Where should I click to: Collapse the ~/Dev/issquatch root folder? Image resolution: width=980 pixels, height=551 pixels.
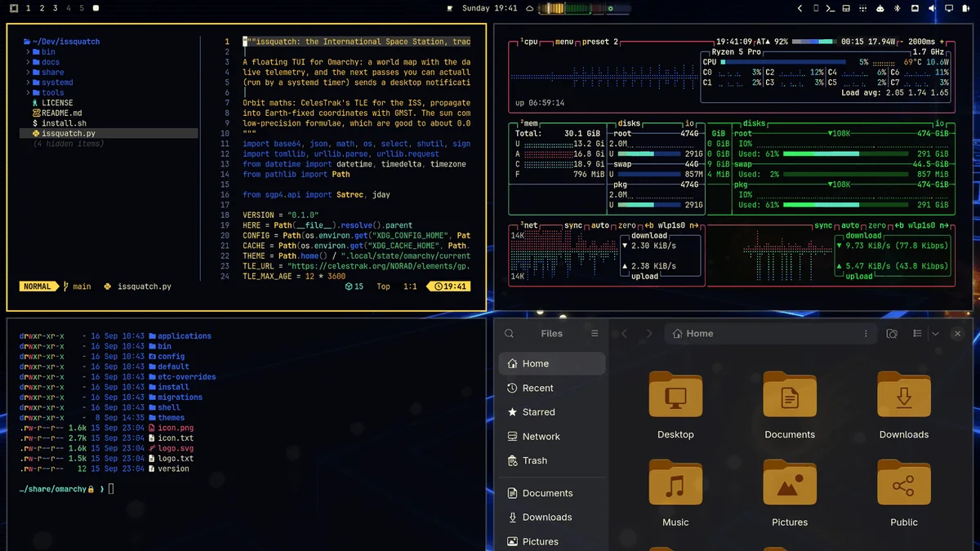click(61, 42)
